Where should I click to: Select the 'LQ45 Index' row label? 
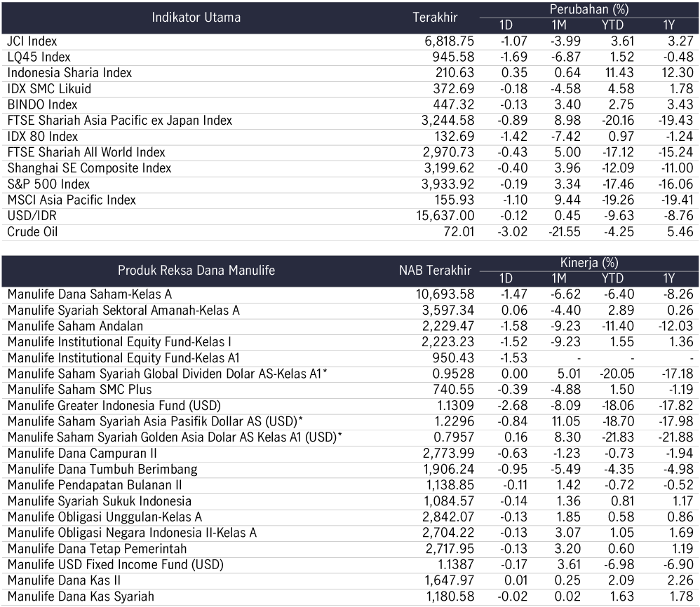pyautogui.click(x=39, y=57)
